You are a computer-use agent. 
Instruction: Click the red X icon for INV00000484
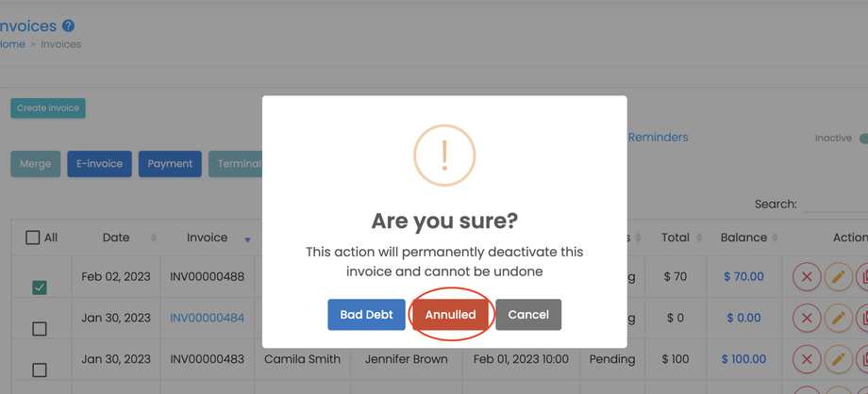point(807,318)
